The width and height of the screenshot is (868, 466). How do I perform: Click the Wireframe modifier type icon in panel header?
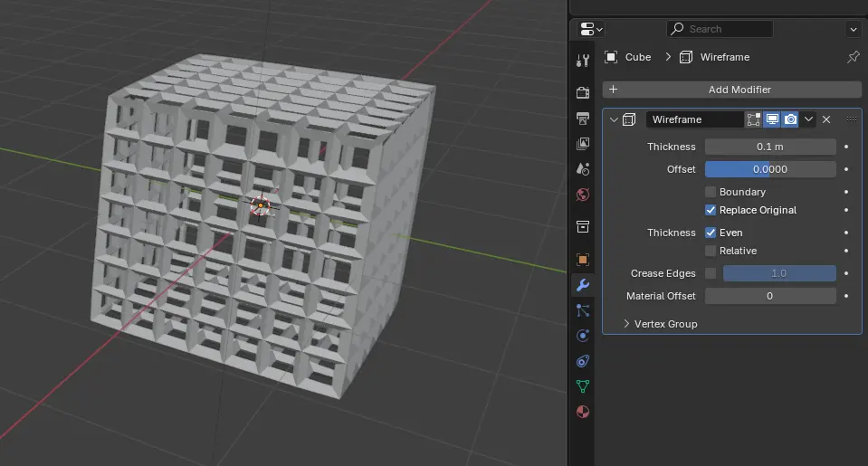(629, 119)
